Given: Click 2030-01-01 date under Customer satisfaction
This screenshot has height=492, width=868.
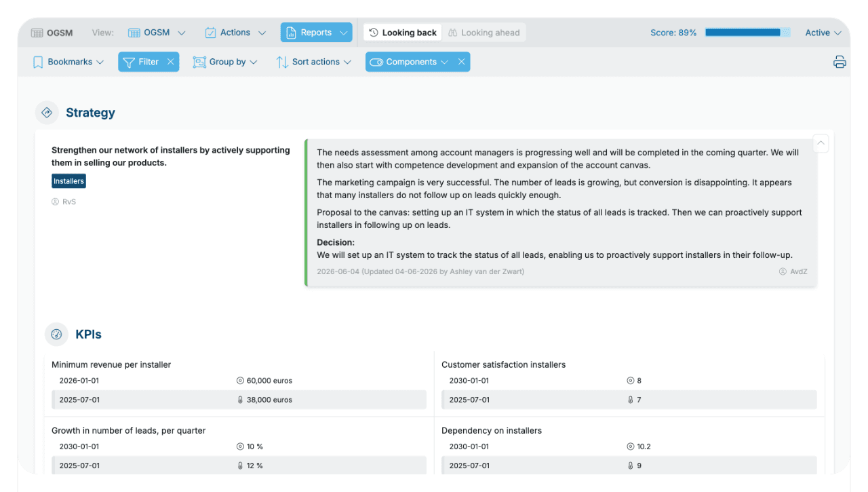Looking at the screenshot, I should (469, 381).
